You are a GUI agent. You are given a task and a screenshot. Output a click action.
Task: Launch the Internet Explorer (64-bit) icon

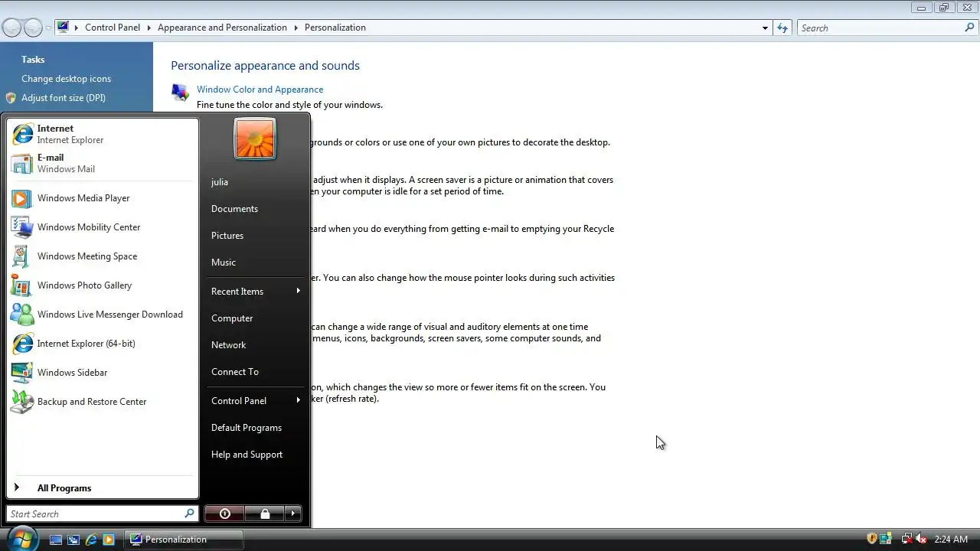coord(22,344)
